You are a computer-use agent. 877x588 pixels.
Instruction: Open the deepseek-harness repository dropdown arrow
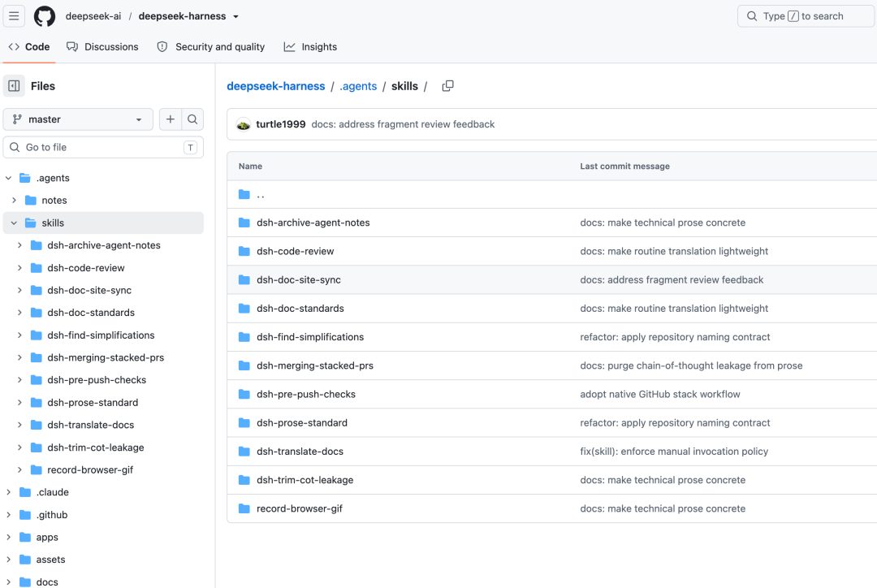[235, 17]
